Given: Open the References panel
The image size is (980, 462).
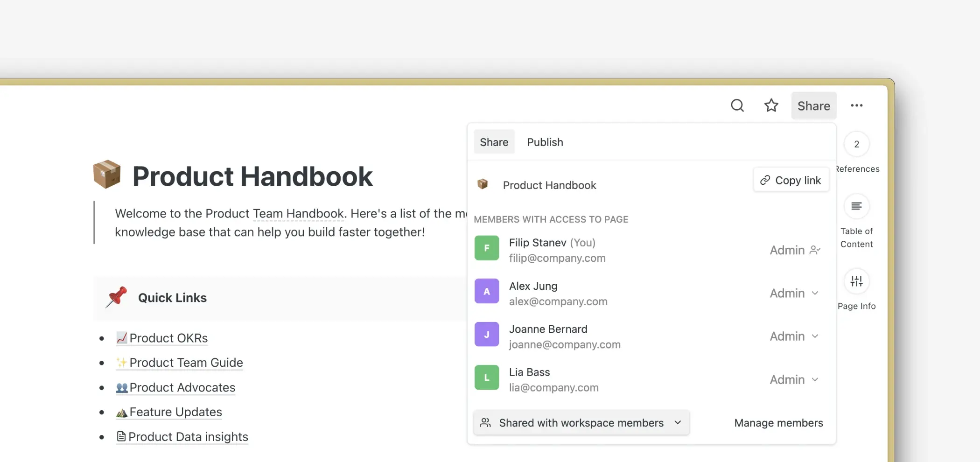Looking at the screenshot, I should 857,145.
